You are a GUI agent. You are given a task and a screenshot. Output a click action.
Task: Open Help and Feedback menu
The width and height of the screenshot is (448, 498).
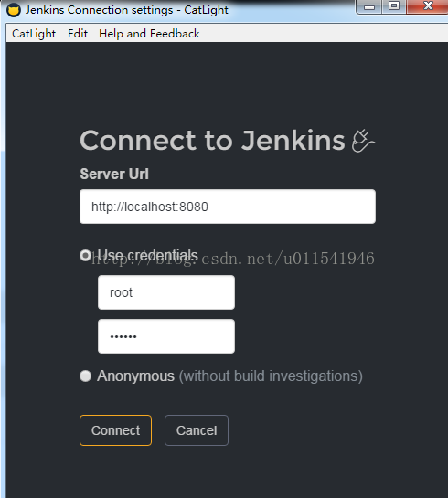149,33
